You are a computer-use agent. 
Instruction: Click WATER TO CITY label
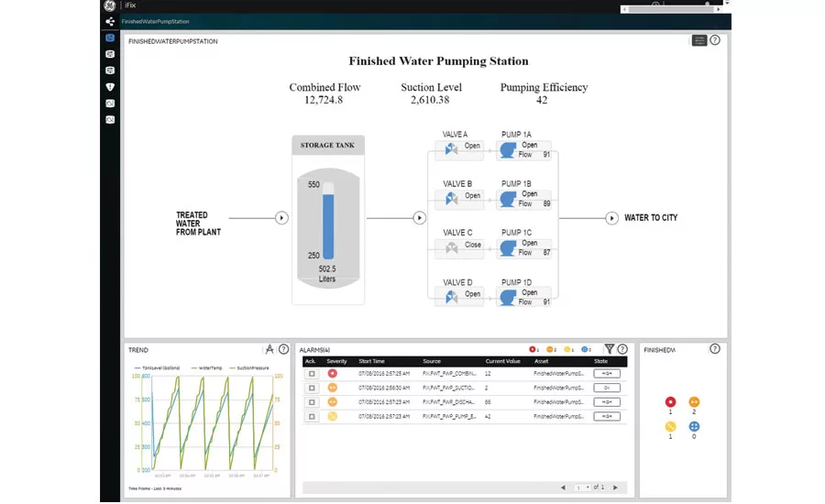tap(651, 218)
